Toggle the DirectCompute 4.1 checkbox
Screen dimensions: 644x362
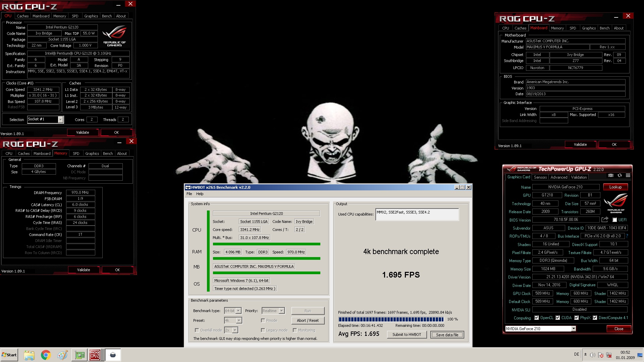(595, 318)
